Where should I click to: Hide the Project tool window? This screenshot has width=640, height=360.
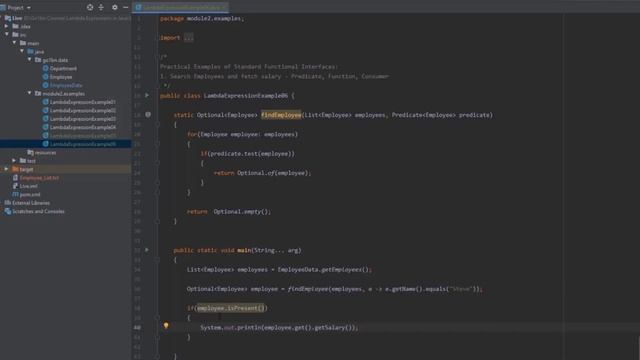(126, 7)
